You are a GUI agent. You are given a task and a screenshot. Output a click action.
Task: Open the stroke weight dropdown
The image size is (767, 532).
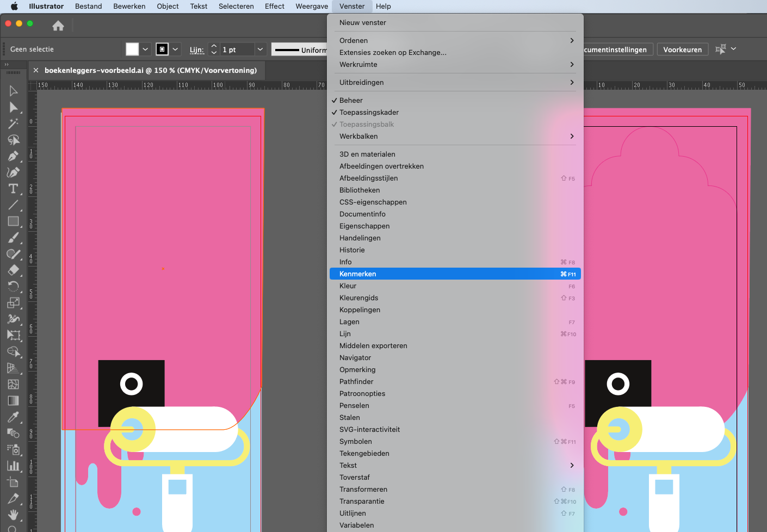[260, 50]
